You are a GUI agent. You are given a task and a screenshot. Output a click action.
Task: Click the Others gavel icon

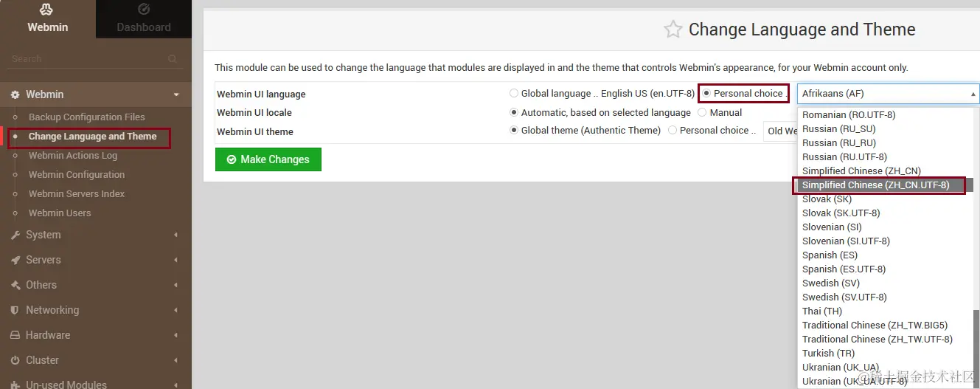(15, 285)
